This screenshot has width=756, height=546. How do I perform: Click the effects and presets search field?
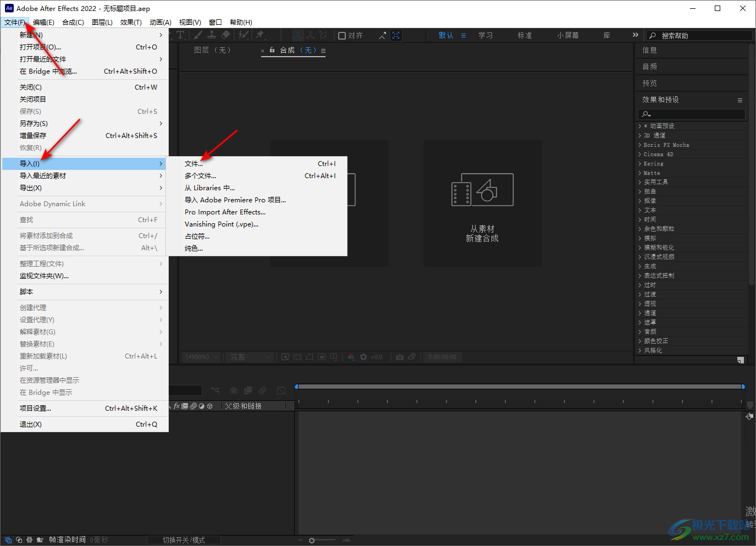point(692,114)
